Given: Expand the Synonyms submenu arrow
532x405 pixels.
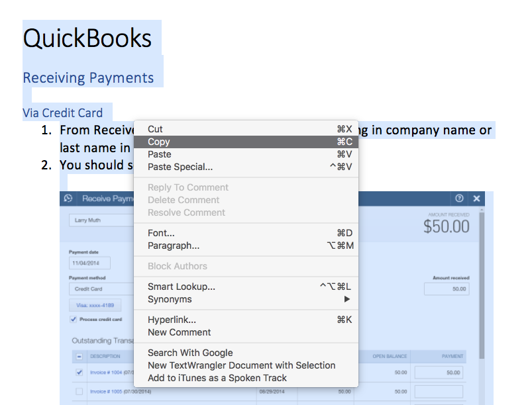Looking at the screenshot, I should [x=346, y=299].
